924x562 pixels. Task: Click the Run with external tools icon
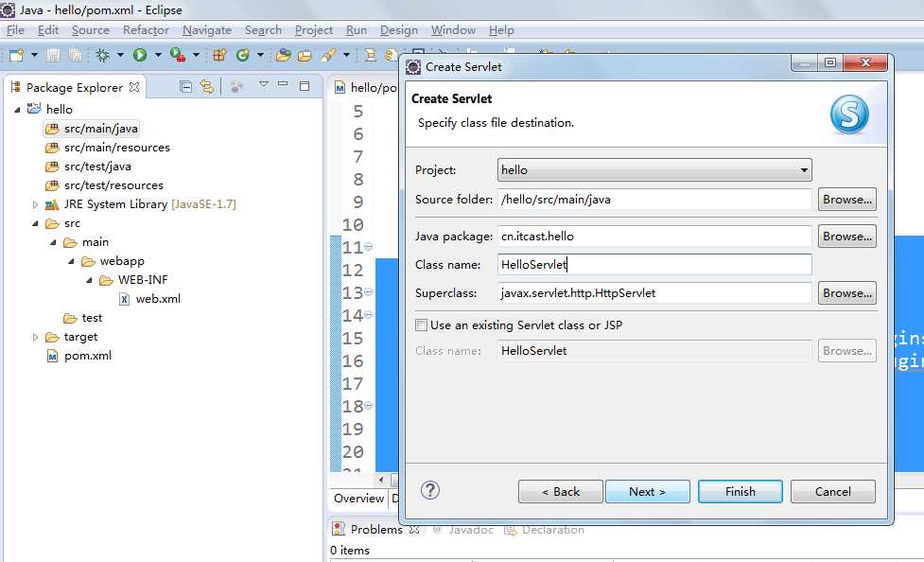point(177,55)
